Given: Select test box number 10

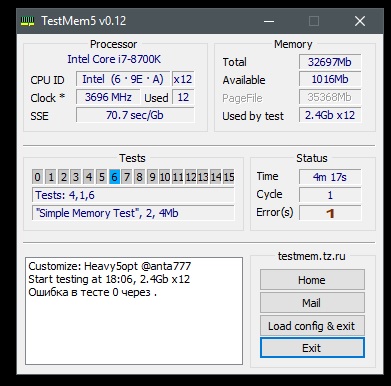Looking at the screenshot, I should 165,177.
